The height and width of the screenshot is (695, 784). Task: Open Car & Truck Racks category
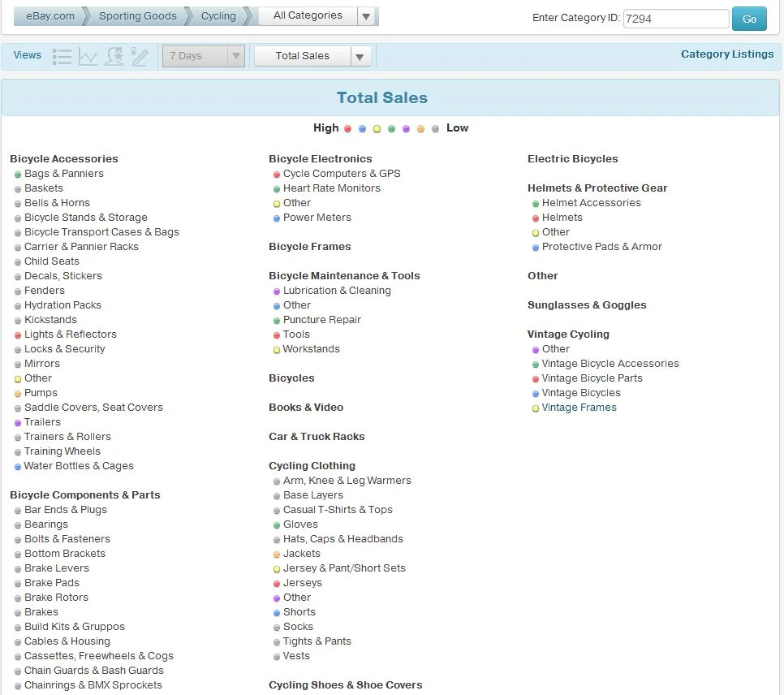tap(317, 436)
